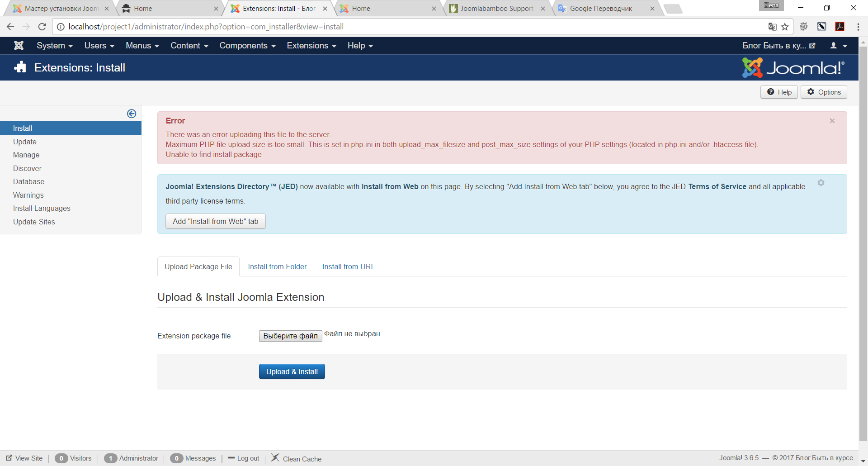Click the gear icon in the JED notice
Image resolution: width=868 pixels, height=466 pixels.
point(821,183)
